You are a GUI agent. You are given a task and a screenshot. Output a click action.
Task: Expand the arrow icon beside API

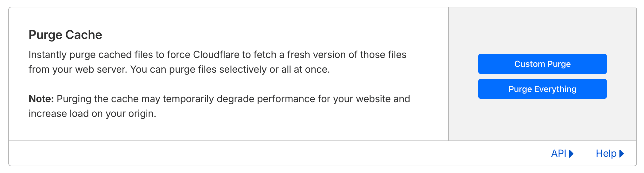pos(571,153)
